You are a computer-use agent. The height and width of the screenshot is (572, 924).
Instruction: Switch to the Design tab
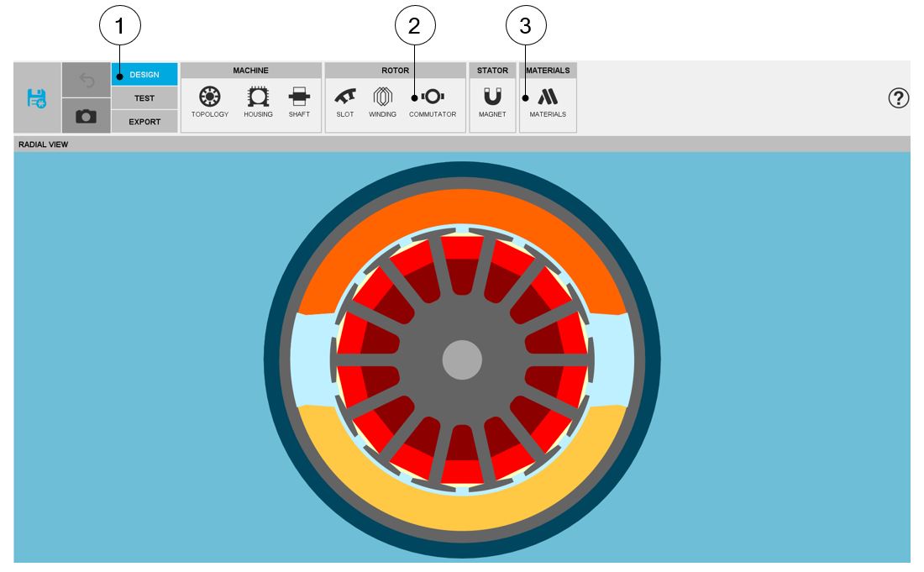pyautogui.click(x=144, y=75)
